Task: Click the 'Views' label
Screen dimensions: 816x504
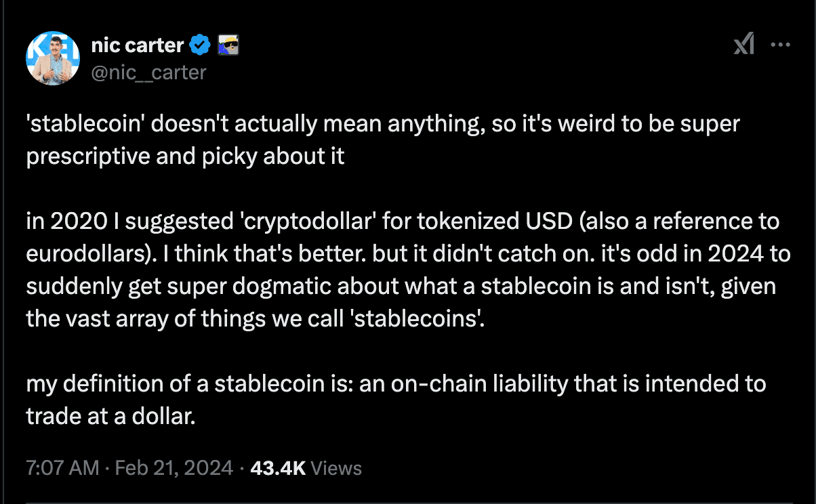Action: [338, 468]
